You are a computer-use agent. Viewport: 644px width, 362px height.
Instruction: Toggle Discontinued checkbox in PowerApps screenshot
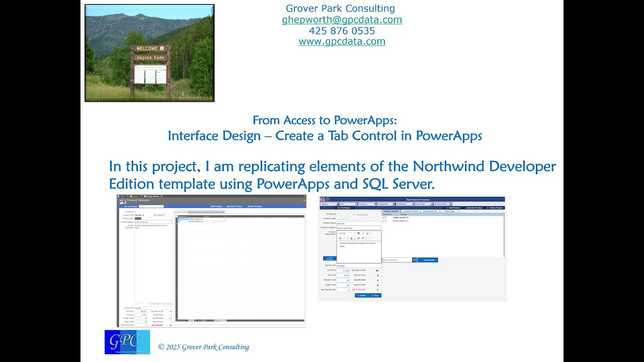pos(354,215)
